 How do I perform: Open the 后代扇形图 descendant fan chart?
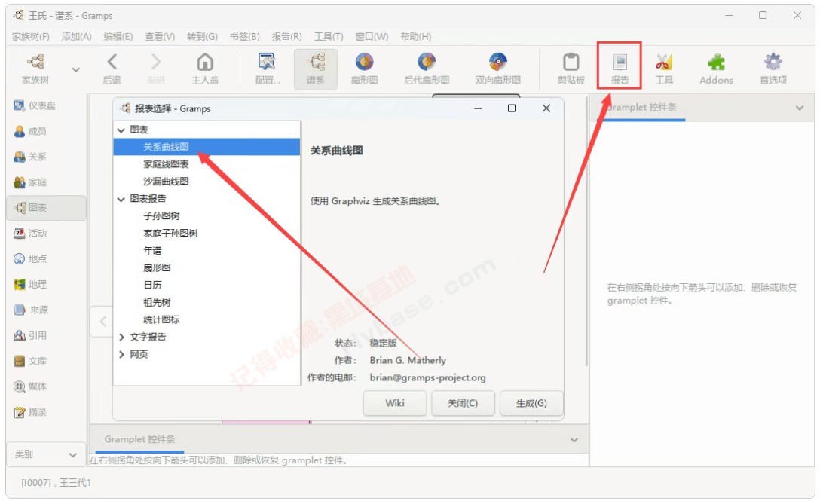(427, 69)
